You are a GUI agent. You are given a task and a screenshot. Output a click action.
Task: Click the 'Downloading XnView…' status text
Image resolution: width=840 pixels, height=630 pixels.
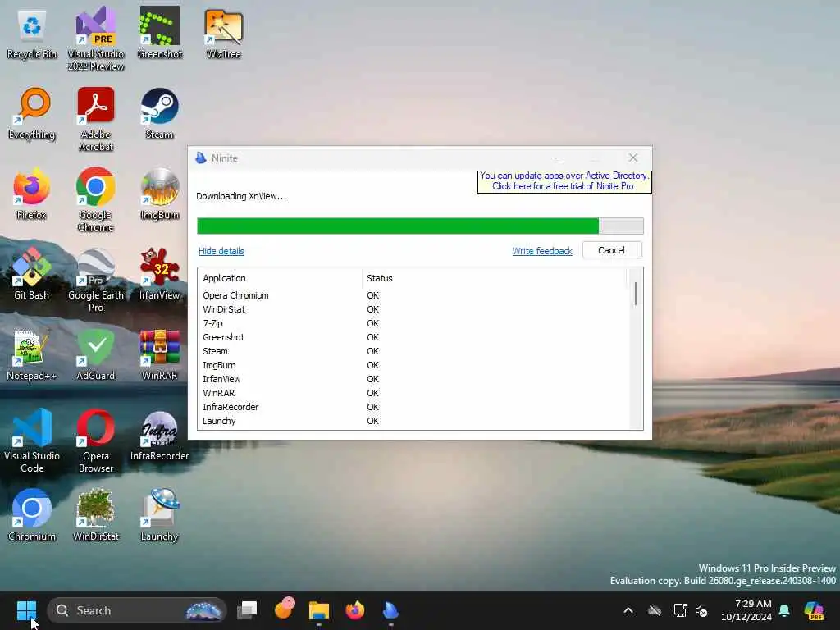(x=241, y=196)
